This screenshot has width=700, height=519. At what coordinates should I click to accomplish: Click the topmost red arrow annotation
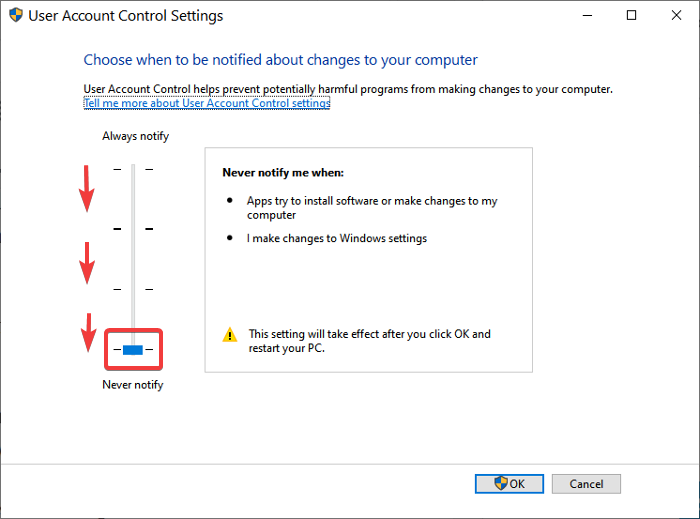87,189
